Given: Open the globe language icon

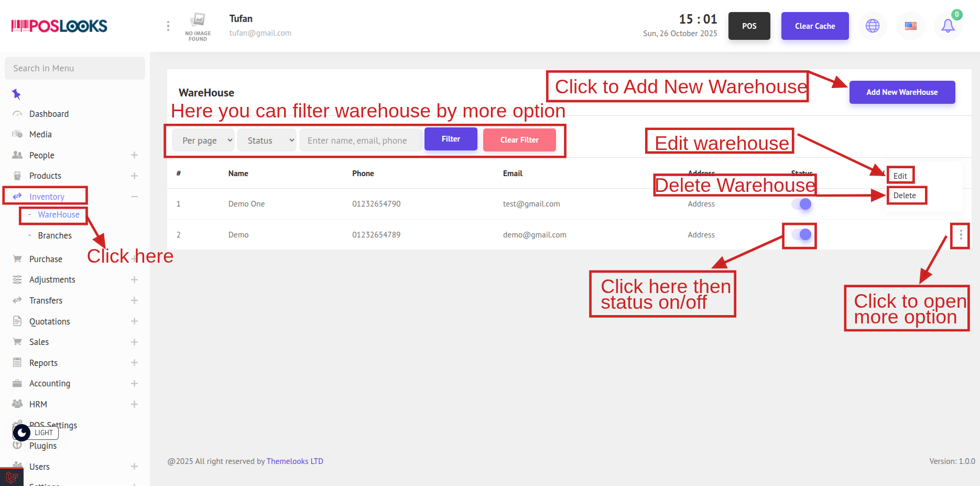Looking at the screenshot, I should coord(873,26).
